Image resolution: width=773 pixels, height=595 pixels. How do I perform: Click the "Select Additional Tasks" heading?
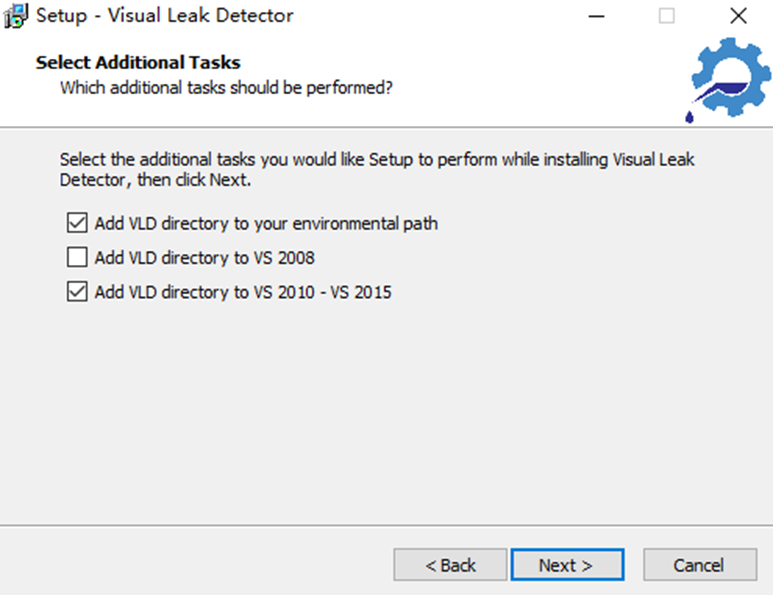pyautogui.click(x=138, y=63)
